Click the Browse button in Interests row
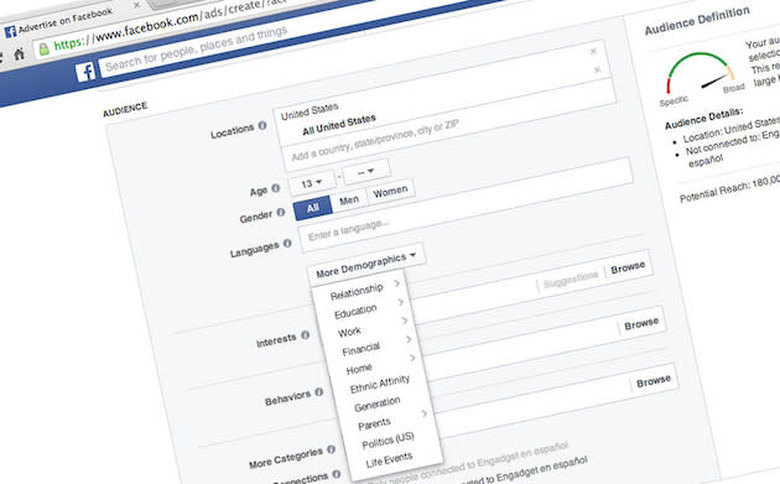The image size is (780, 484). (641, 324)
